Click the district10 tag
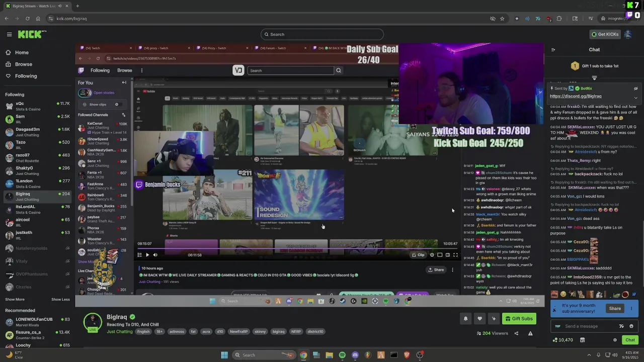The height and width of the screenshot is (362, 644). 315,332
